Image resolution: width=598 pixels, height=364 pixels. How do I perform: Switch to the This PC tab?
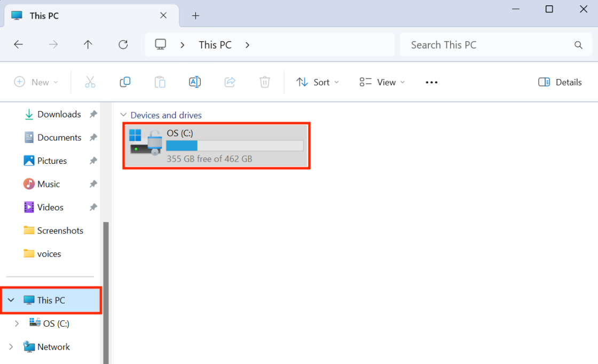click(43, 15)
